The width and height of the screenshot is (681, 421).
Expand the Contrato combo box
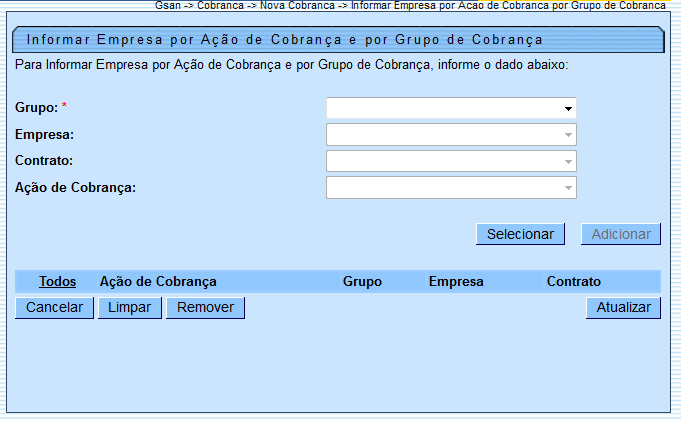[451, 161]
